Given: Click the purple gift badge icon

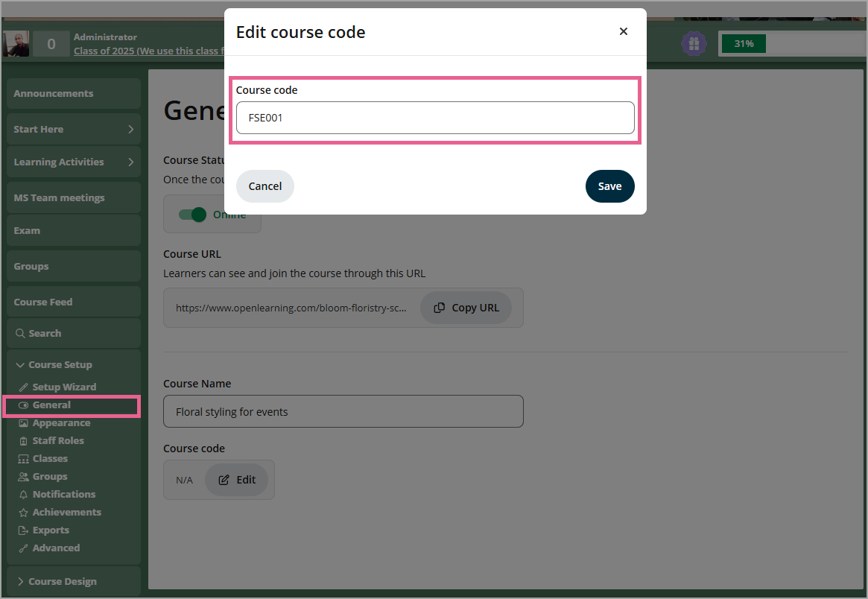Looking at the screenshot, I should (694, 44).
